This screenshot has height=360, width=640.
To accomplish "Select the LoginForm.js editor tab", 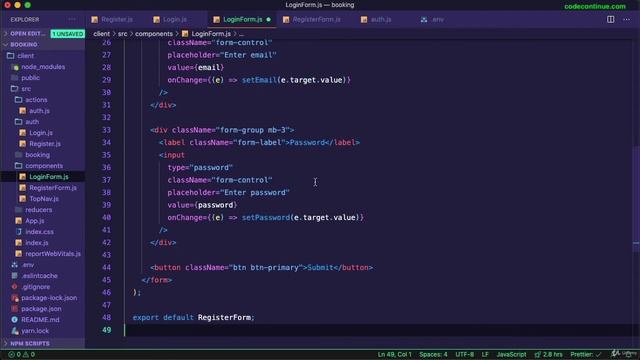I will coord(242,20).
